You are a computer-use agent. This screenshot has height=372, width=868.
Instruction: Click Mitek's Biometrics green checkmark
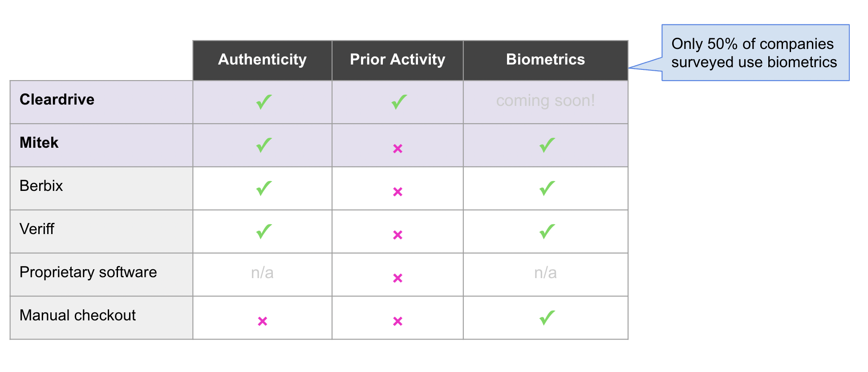click(547, 145)
